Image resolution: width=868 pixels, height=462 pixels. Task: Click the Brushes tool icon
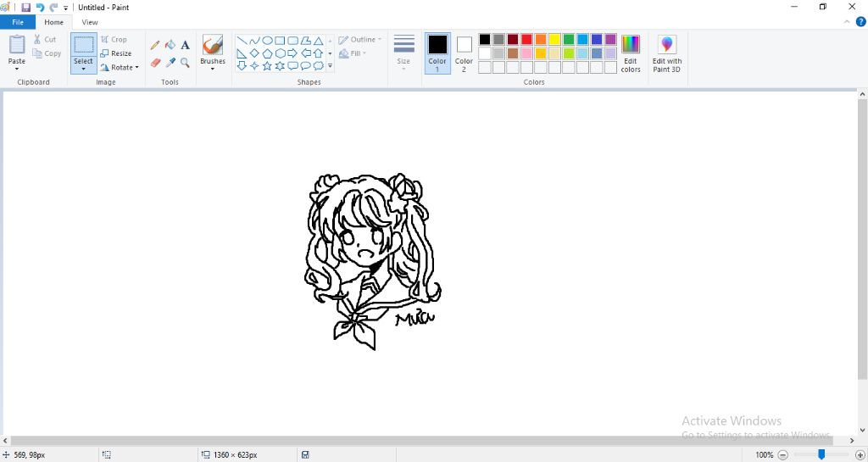pyautogui.click(x=213, y=45)
